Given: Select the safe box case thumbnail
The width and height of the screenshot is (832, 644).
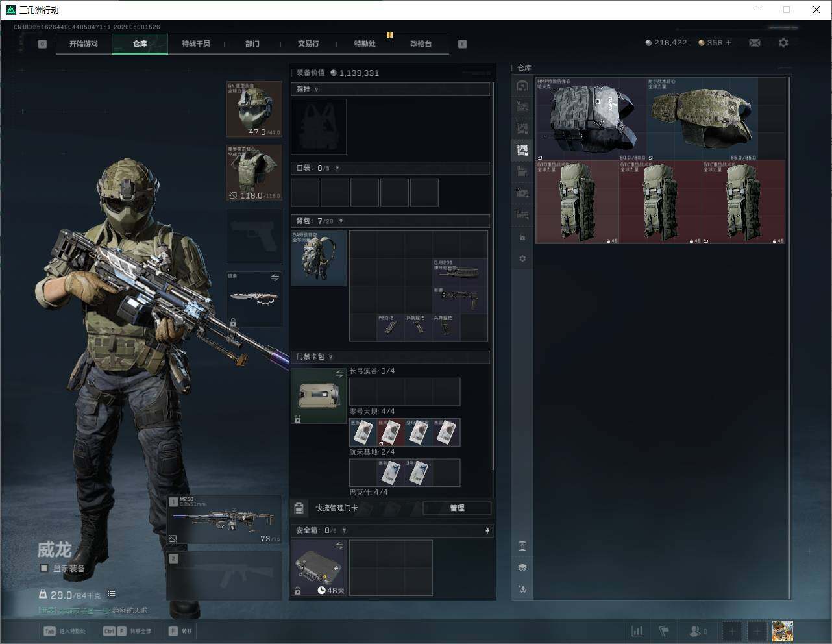Looking at the screenshot, I should tap(319, 567).
